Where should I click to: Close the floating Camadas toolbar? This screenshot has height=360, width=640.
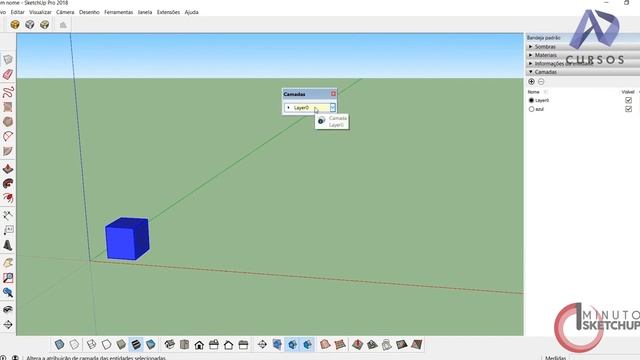pos(333,94)
